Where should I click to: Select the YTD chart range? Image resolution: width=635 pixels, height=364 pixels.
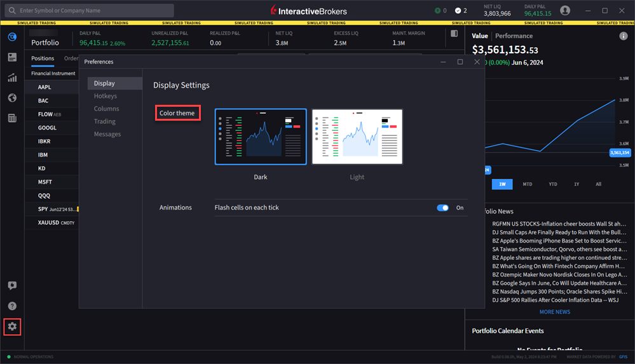coord(553,184)
